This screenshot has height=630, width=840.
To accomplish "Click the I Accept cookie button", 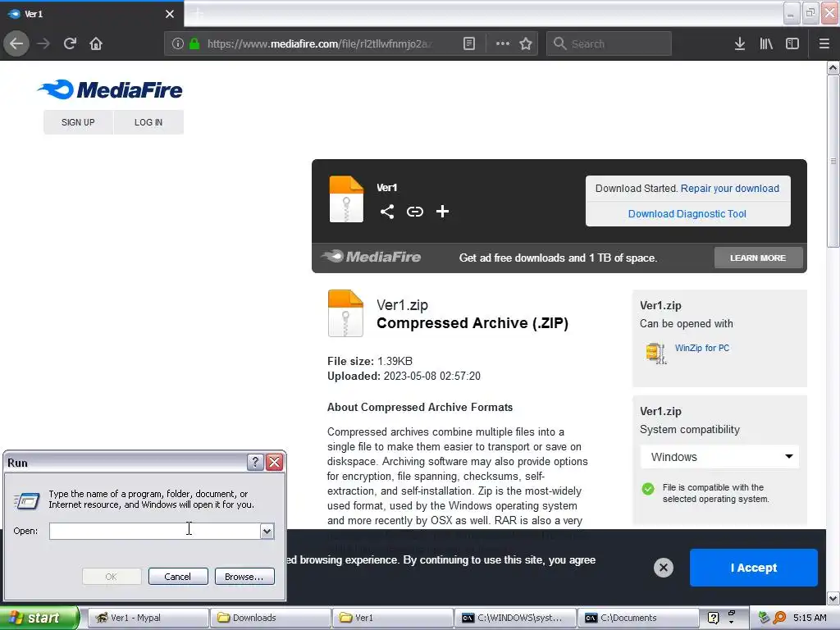I will [x=753, y=568].
